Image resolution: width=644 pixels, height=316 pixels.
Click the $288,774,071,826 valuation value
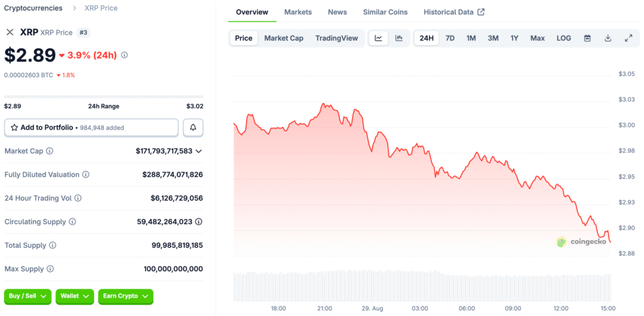point(172,174)
